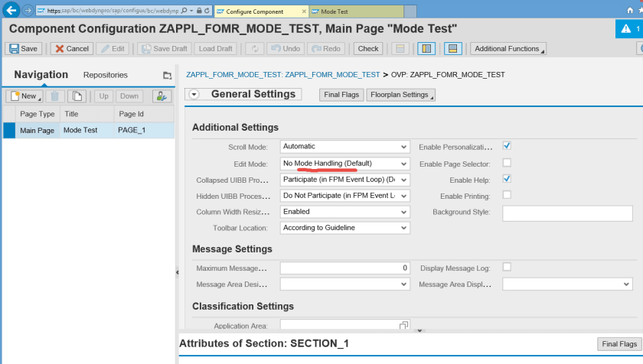Click the Save button in toolbar

coord(24,48)
